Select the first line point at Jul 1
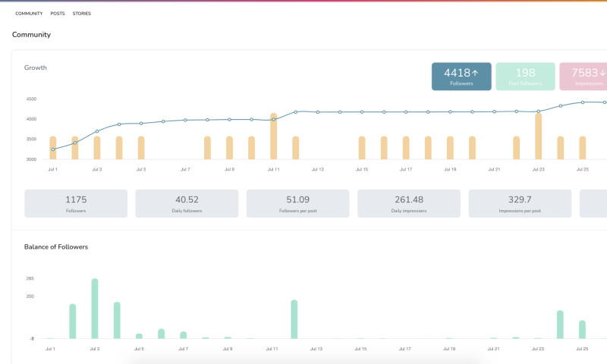 [53, 149]
